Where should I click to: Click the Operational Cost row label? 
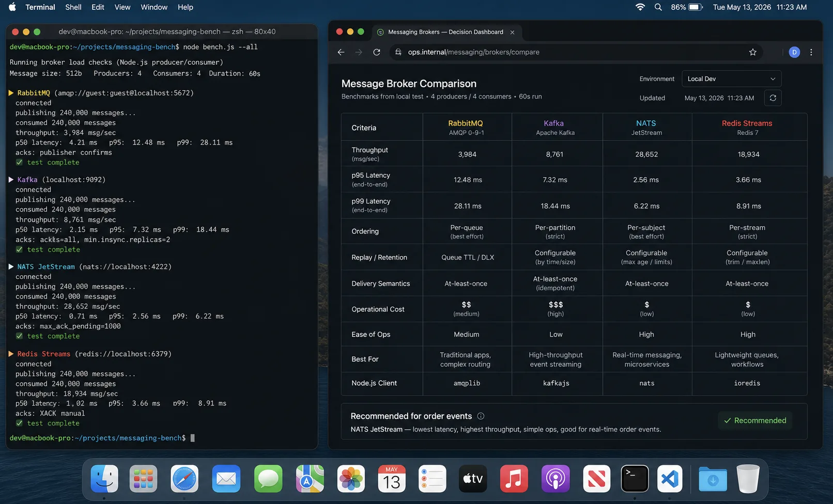(378, 309)
